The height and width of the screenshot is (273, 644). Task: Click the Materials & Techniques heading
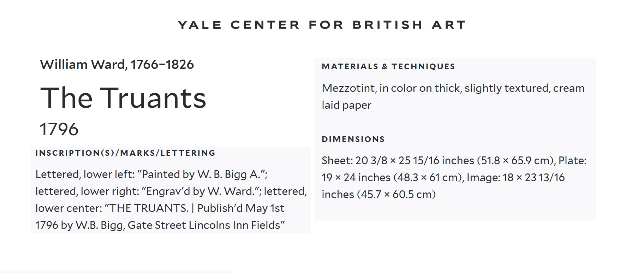388,66
